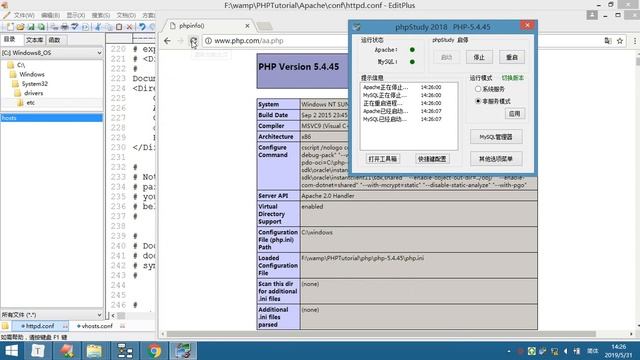
Task: Open Typora T icon on taskbar
Action: pyautogui.click(x=38, y=351)
